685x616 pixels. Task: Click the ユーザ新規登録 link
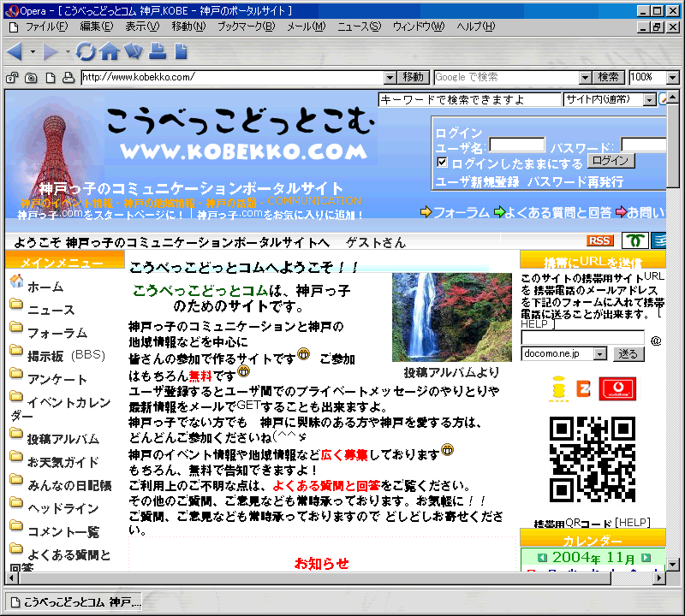[x=477, y=181]
